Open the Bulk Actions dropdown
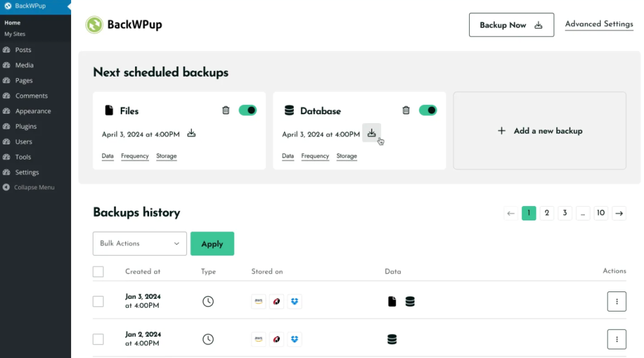The height and width of the screenshot is (358, 644). [x=140, y=244]
